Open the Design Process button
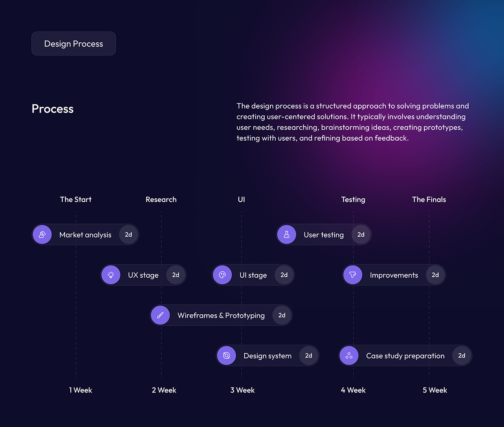The height and width of the screenshot is (427, 504). pyautogui.click(x=74, y=44)
